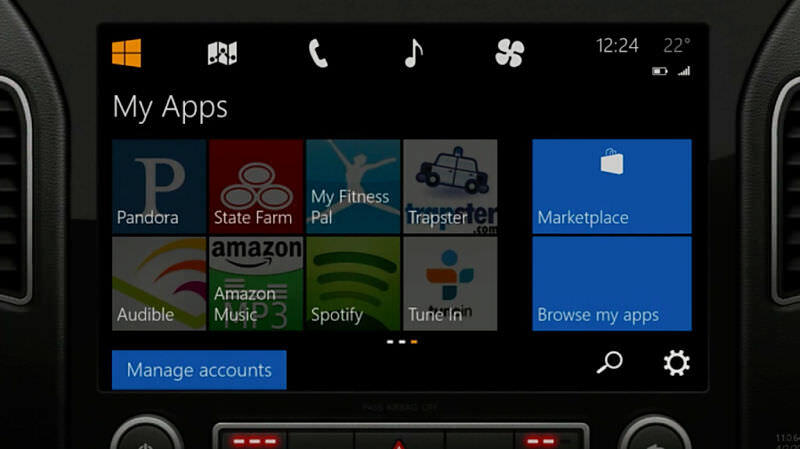This screenshot has width=800, height=449.
Task: Select Browse my apps tile
Action: (612, 283)
